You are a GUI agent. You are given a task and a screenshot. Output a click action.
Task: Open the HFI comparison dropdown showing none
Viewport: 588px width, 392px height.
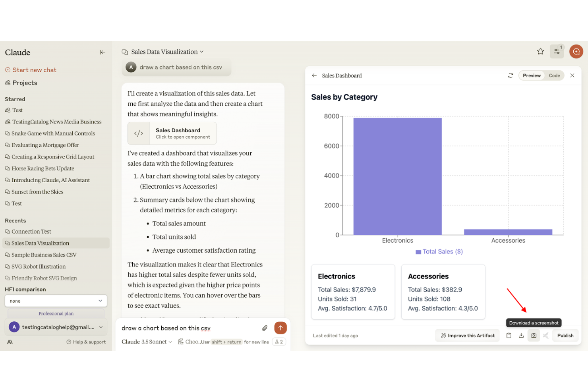coord(56,301)
